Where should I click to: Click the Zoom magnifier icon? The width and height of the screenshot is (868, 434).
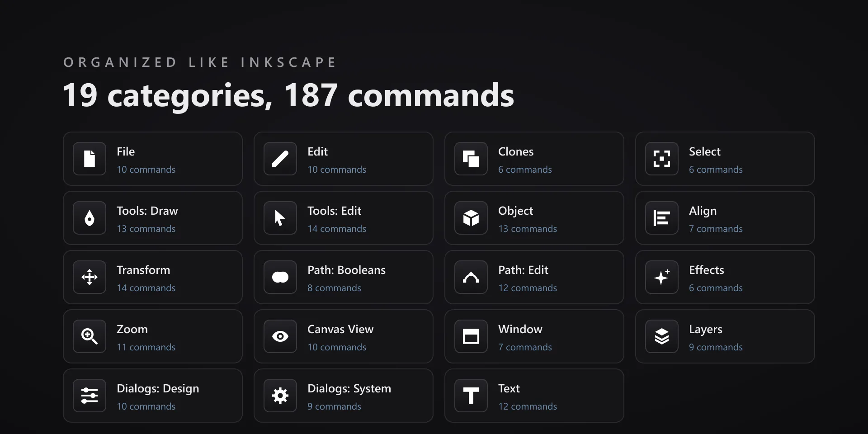tap(90, 336)
